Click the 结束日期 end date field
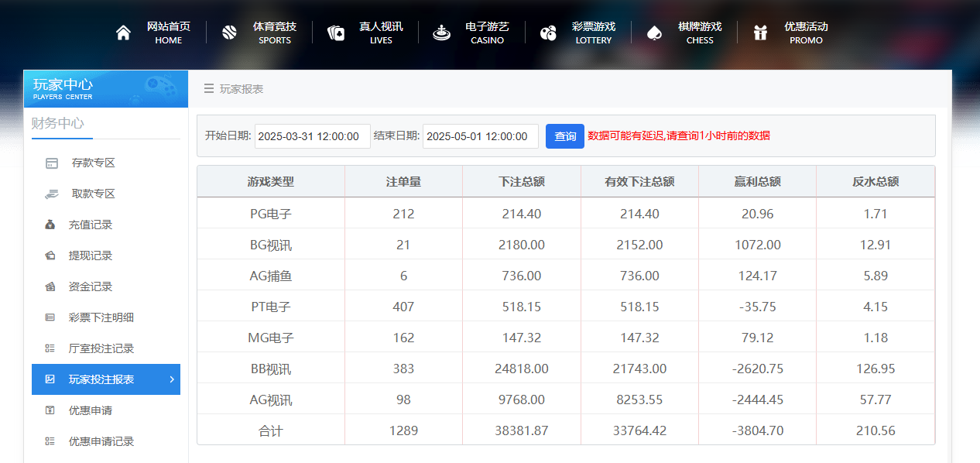The image size is (980, 463). pos(481,135)
